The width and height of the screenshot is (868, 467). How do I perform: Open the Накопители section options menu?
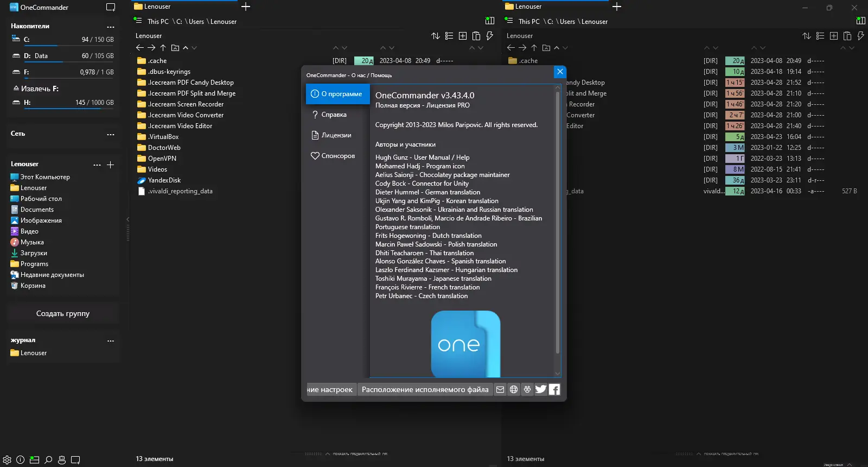click(111, 27)
